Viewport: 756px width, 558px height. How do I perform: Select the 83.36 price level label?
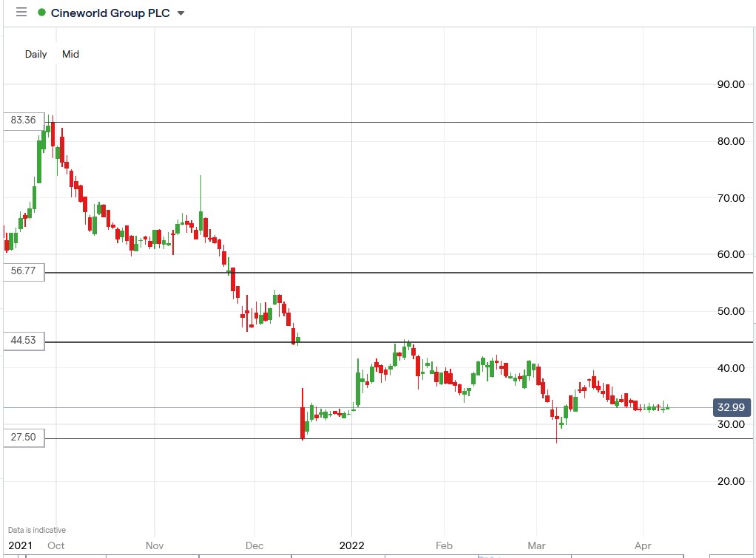coord(21,120)
